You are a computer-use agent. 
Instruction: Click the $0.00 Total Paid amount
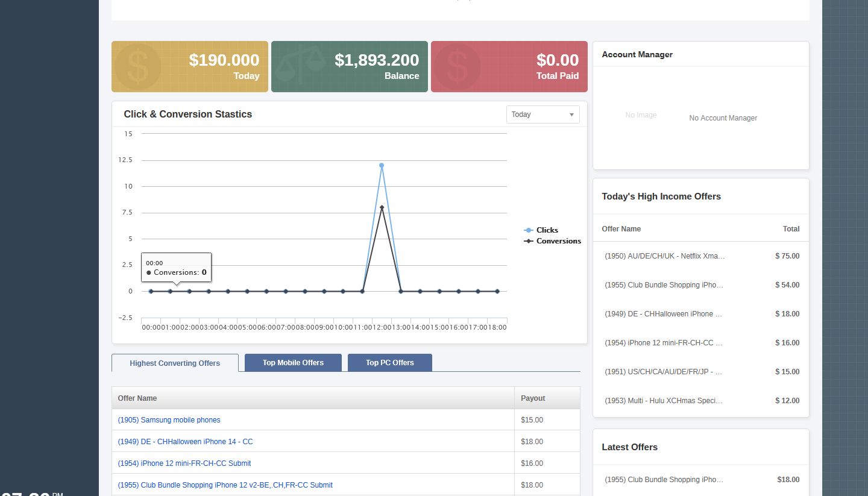558,60
